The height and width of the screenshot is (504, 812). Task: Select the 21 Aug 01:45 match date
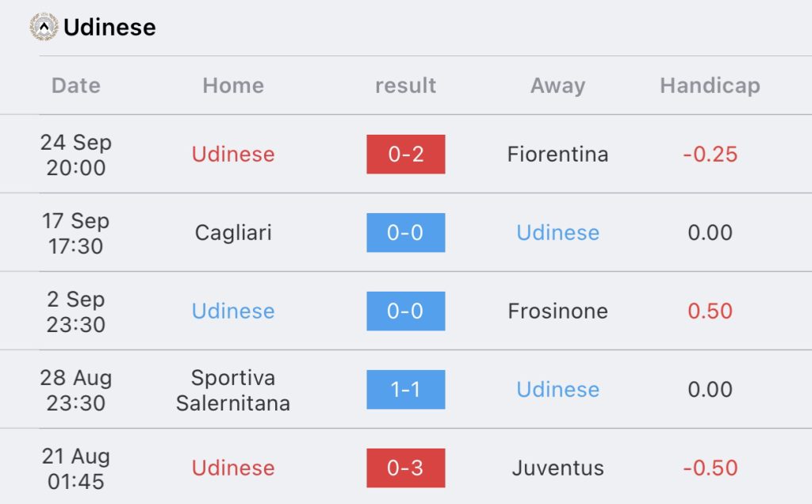pos(76,468)
